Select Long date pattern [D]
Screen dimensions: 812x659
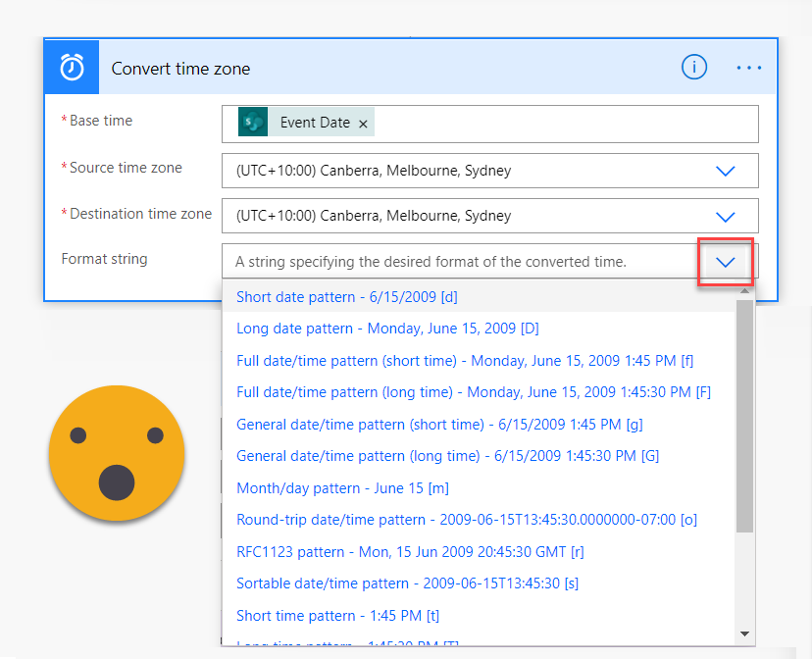(479, 329)
